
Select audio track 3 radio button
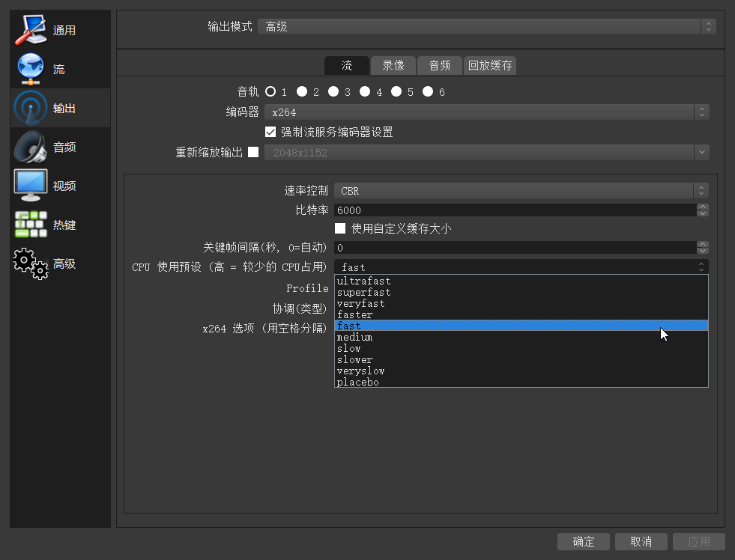333,91
